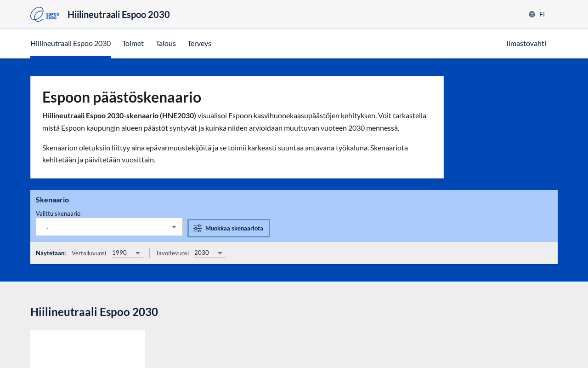Click the Vertailuvuosi label
Image resolution: width=588 pixels, height=368 pixels.
tap(89, 253)
